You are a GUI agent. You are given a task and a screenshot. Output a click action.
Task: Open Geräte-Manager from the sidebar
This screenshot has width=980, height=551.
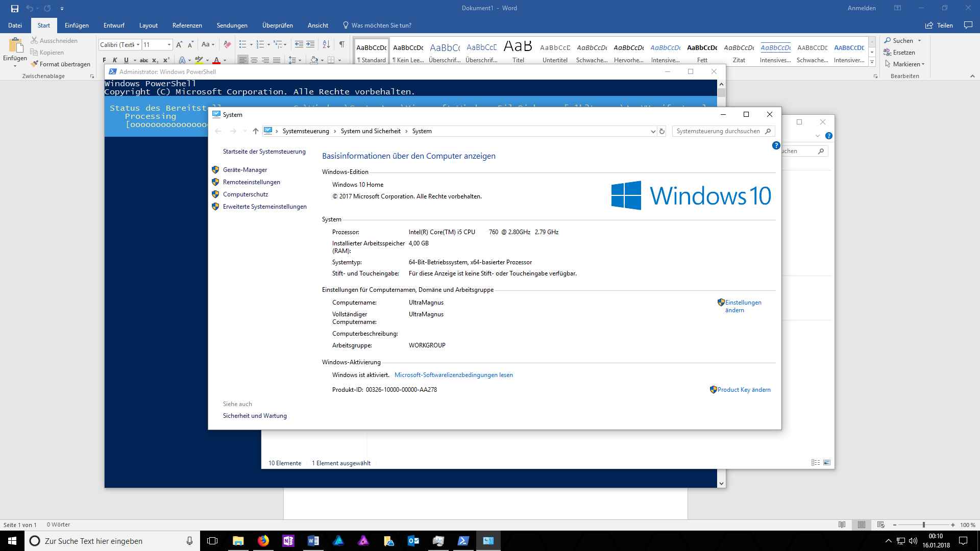pyautogui.click(x=244, y=170)
